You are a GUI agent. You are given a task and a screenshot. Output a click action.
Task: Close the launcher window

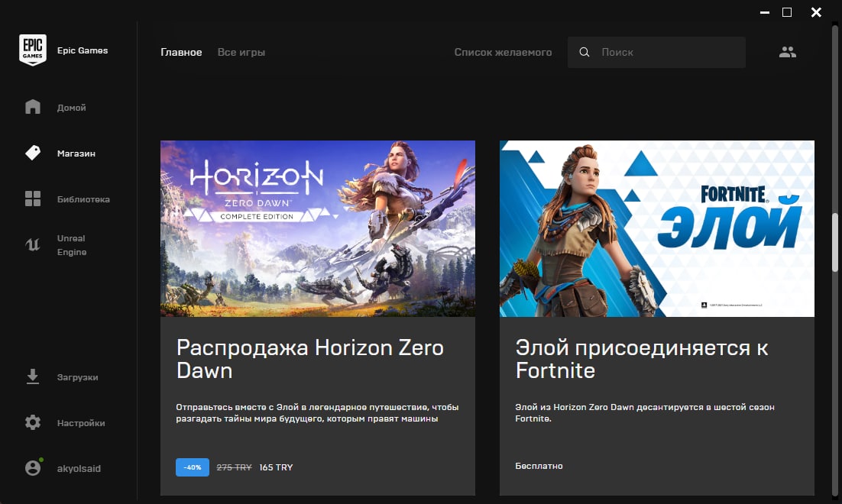[816, 11]
